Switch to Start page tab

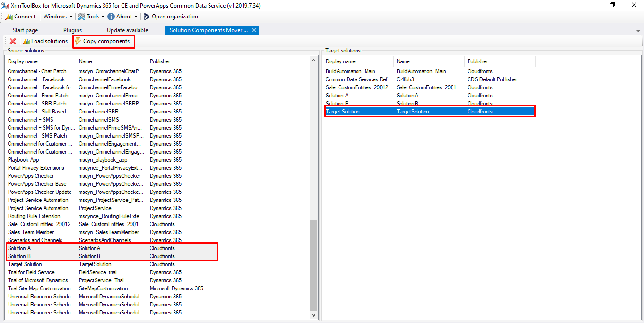(25, 30)
